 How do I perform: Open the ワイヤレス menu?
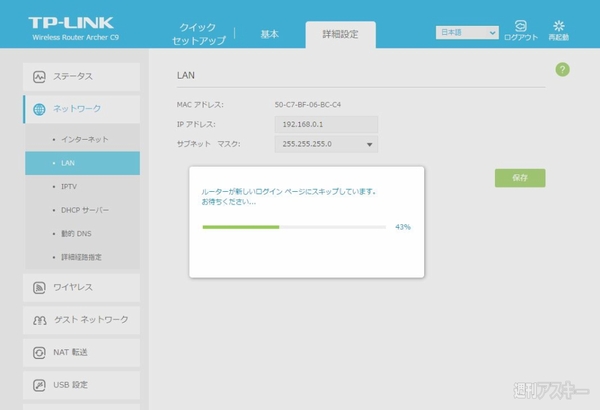(82, 287)
